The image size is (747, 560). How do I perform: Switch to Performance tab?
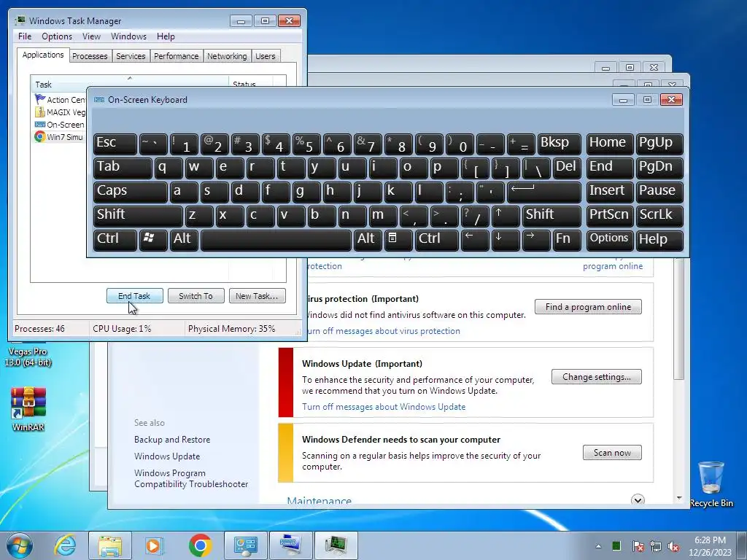tap(177, 56)
